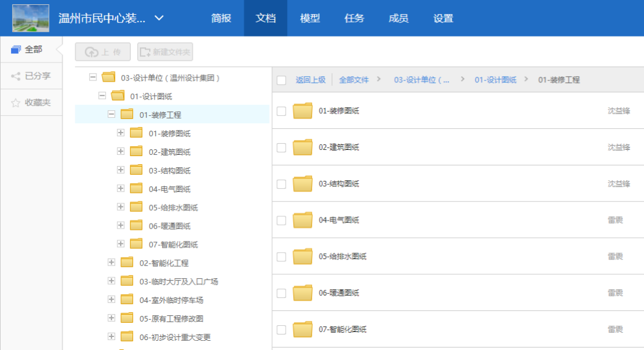The image size is (644, 350).
Task: Click the 新建文件夹 button
Action: click(165, 52)
